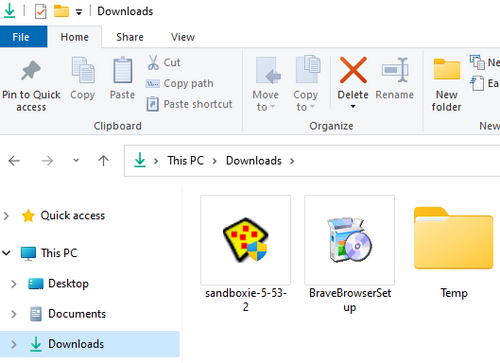Click the Cut scissors command
Viewport: 500px width, 363px height.
164,62
